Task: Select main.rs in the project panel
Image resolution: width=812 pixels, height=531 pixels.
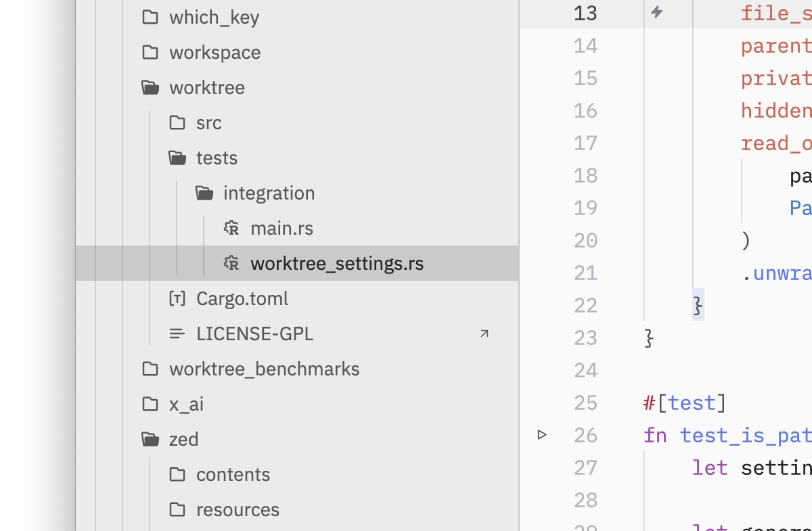Action: pyautogui.click(x=282, y=228)
